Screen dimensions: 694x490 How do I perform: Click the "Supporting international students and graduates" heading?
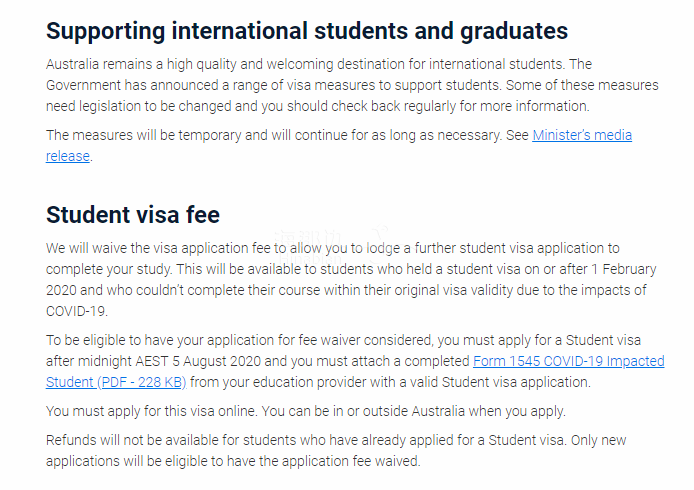(307, 31)
